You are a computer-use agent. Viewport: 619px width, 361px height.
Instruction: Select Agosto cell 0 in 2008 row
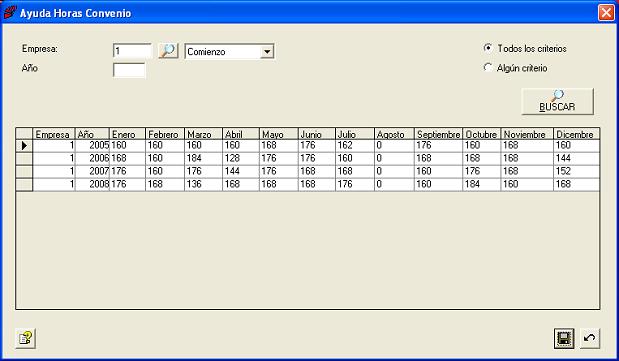point(394,185)
